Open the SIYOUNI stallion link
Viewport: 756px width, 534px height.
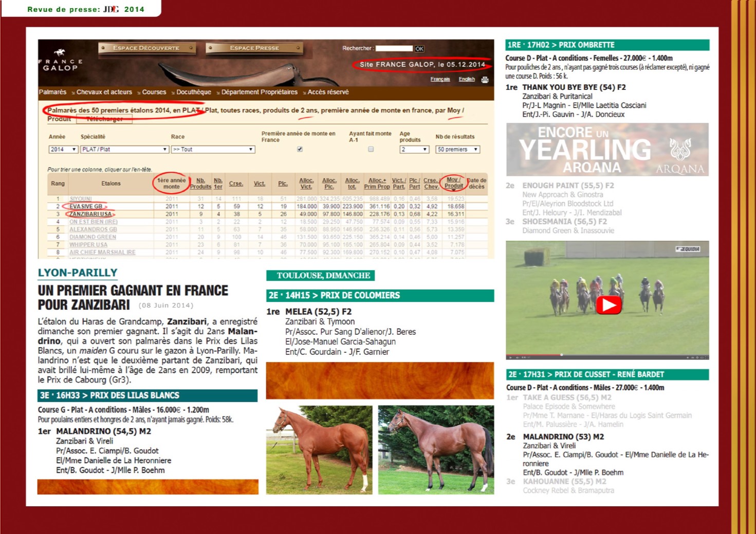coord(81,199)
